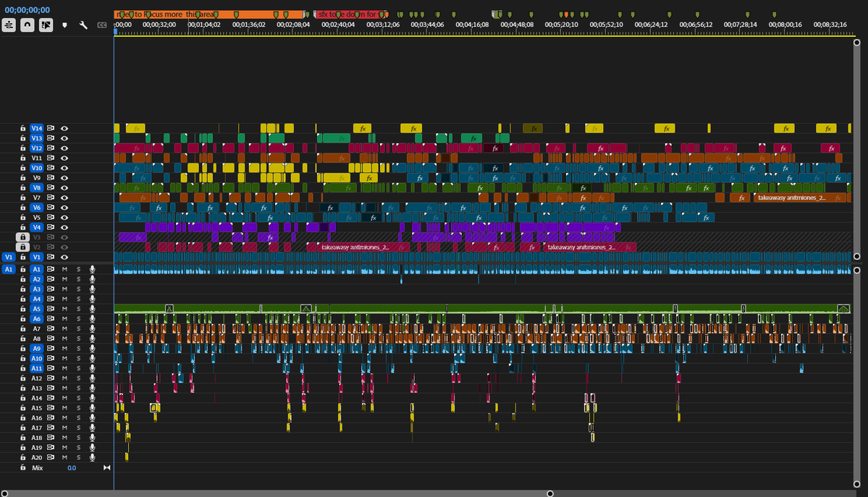The width and height of the screenshot is (868, 497).
Task: Toggle sync lock on audio track A5
Action: click(x=51, y=309)
